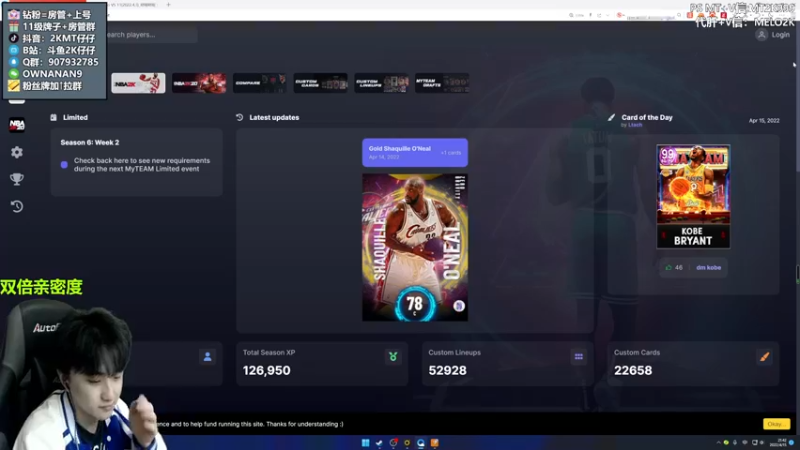Click the user icon in the stats card
The height and width of the screenshot is (450, 800).
207,357
